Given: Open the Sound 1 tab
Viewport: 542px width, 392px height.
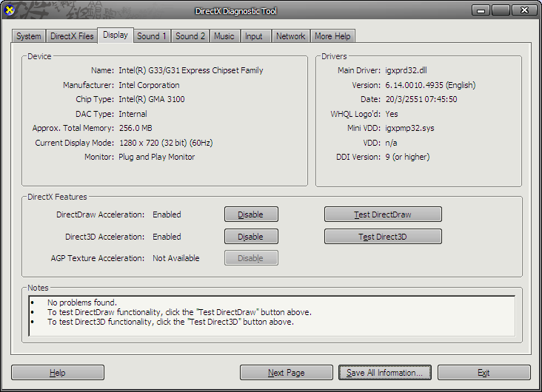Looking at the screenshot, I should 152,36.
